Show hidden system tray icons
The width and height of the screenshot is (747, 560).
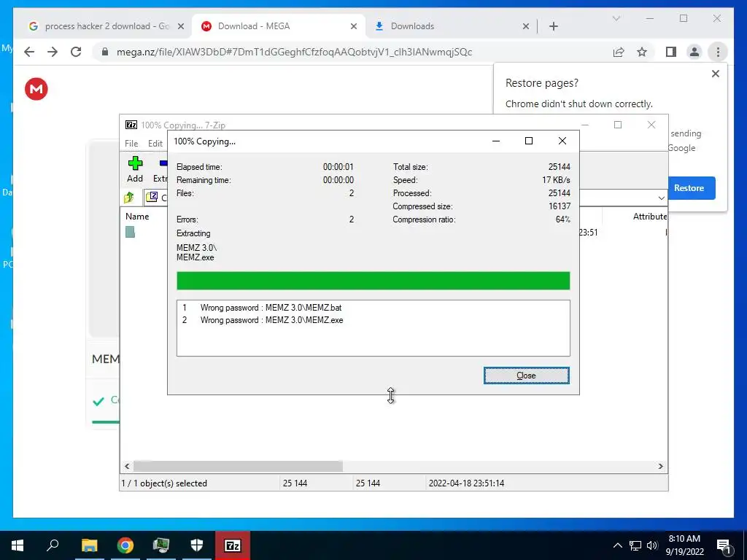617,545
